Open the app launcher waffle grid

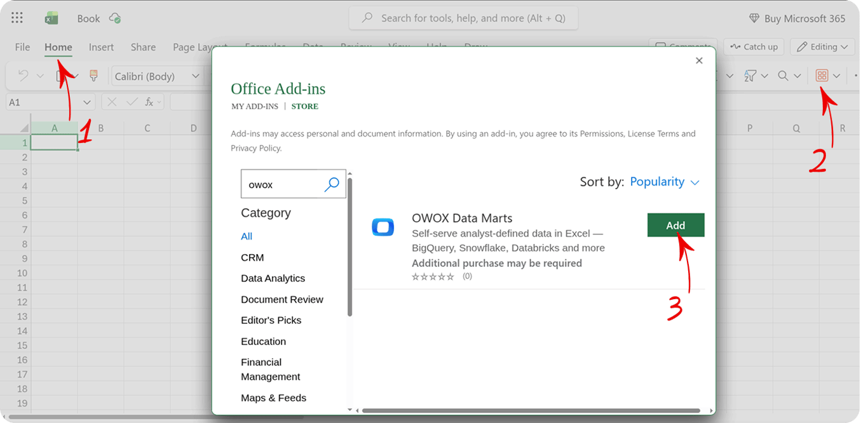pos(17,18)
